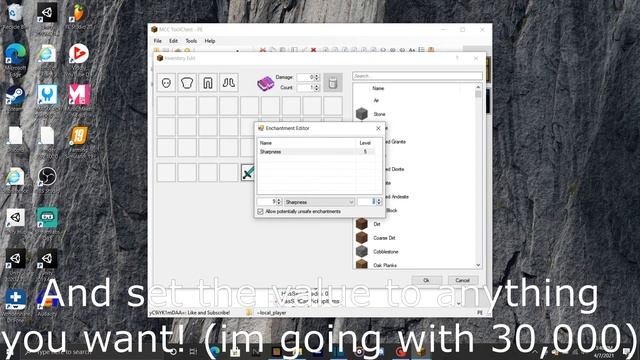
Task: Select Stone in the item list
Action: pyautogui.click(x=379, y=114)
